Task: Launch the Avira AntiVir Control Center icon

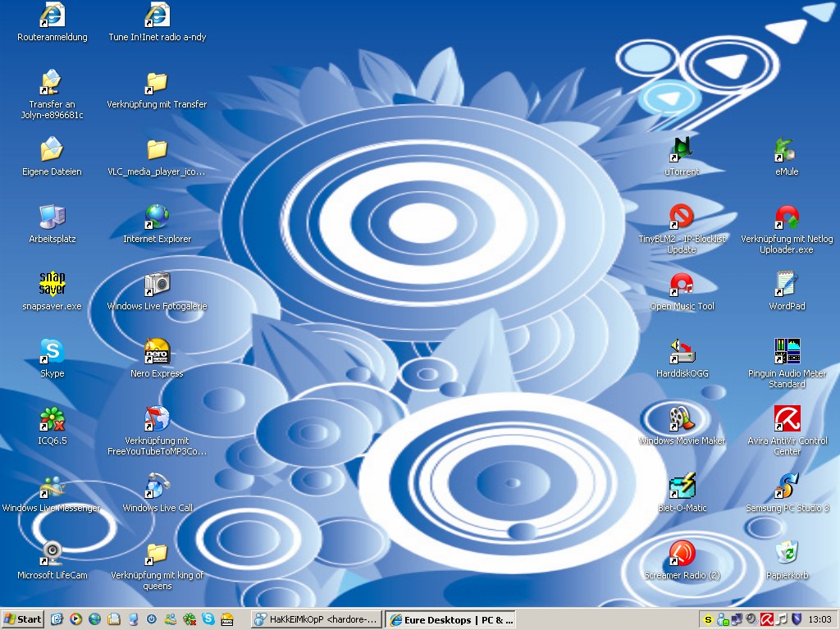Action: (x=787, y=418)
